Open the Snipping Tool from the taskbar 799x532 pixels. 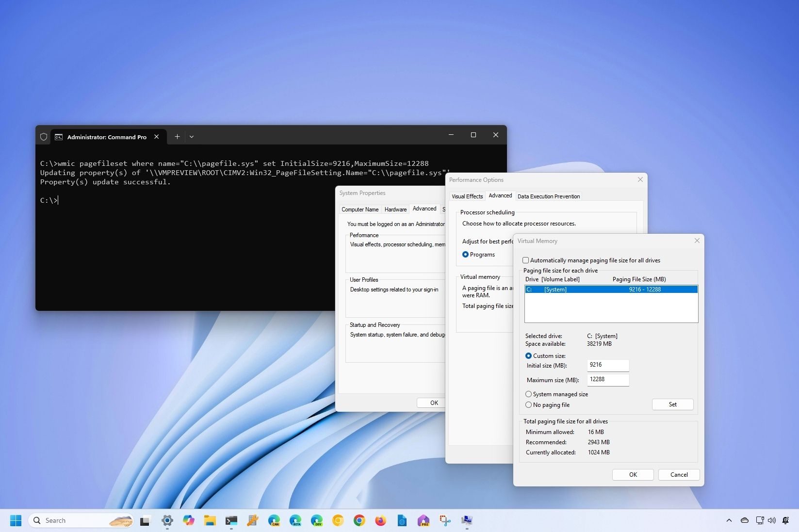(445, 520)
